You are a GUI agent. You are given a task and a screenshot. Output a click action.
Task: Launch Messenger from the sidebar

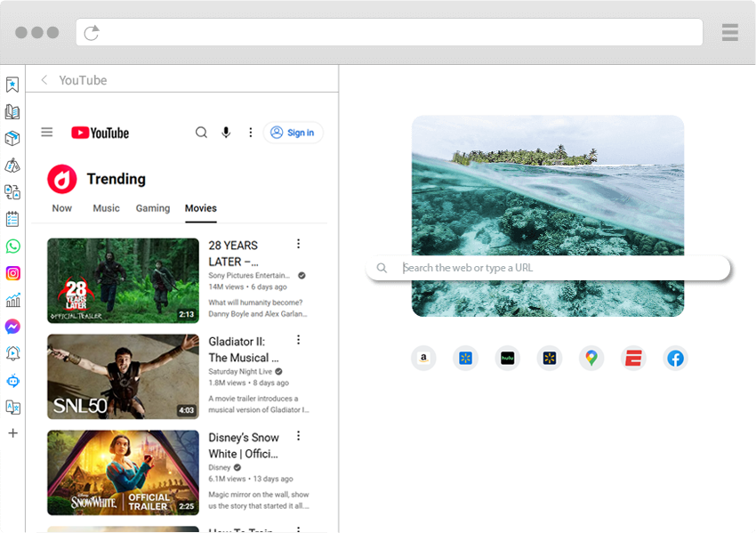click(x=12, y=326)
